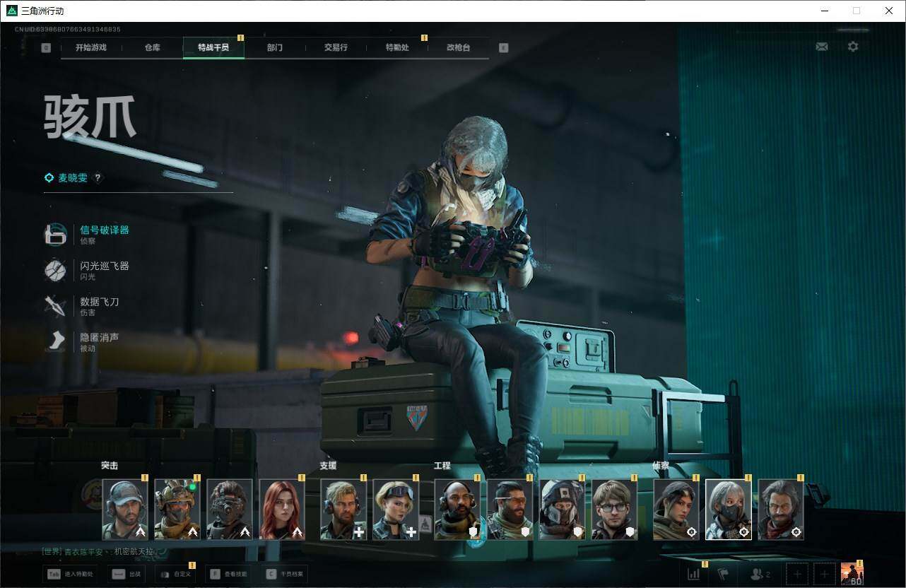906x588 pixels.
Task: Open the bar chart stats icon
Action: [x=693, y=574]
